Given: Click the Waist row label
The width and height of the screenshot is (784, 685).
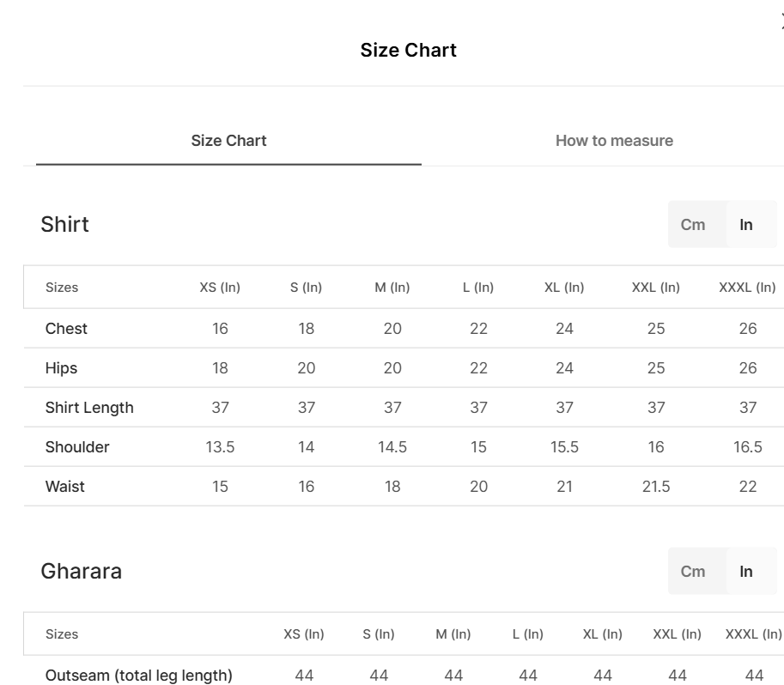Looking at the screenshot, I should [65, 487].
